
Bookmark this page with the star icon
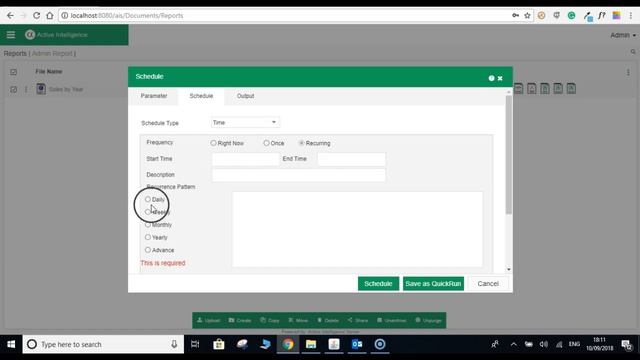point(527,16)
